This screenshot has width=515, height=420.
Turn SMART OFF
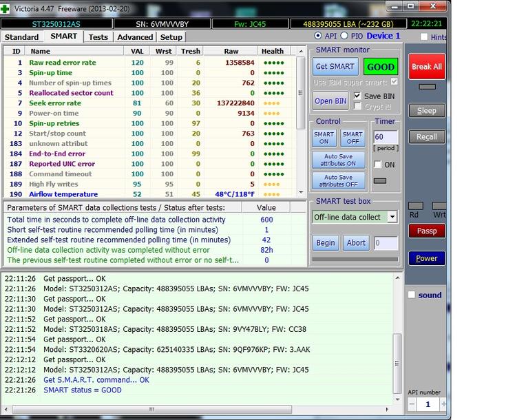tap(353, 138)
